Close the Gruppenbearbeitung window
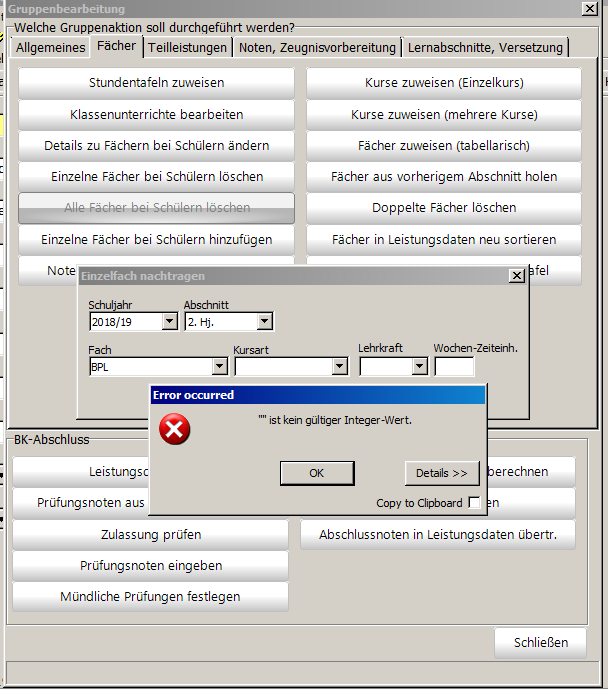Screen dimensions: 608x690 pos(590,8)
